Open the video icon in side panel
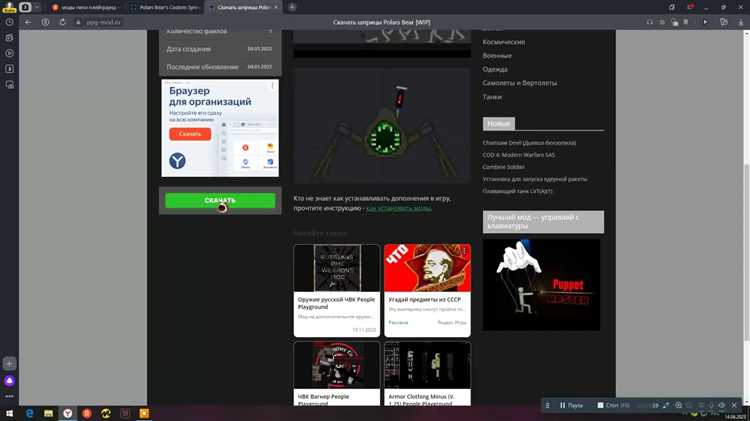 pyautogui.click(x=9, y=54)
